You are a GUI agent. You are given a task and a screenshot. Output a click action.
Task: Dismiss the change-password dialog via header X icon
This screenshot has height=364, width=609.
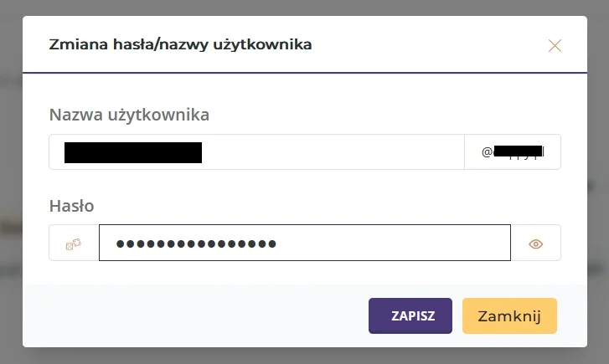click(x=555, y=45)
